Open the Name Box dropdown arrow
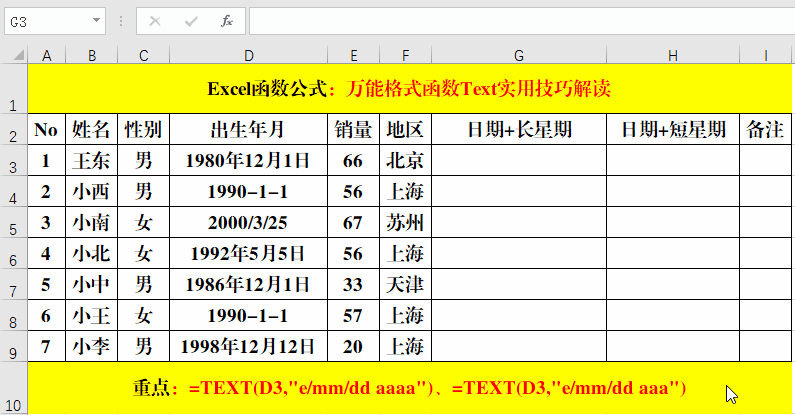Viewport: 795px width, 415px height. click(96, 21)
